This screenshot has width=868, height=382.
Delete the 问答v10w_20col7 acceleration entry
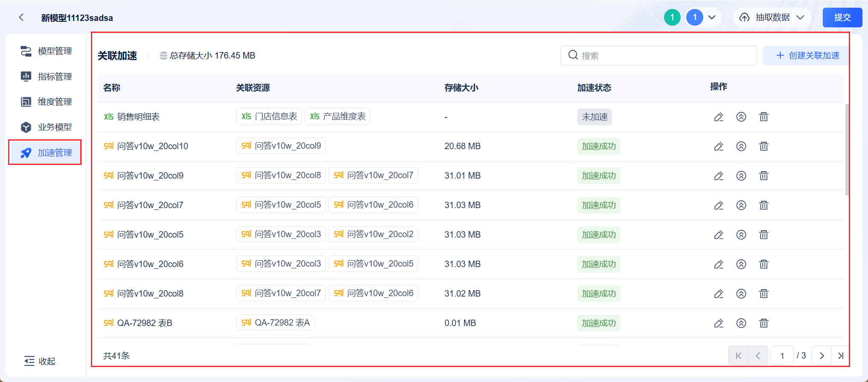click(763, 206)
